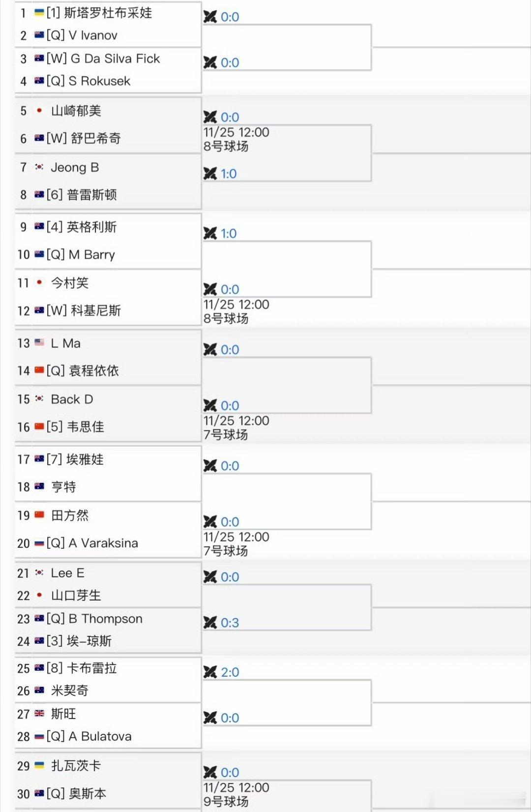This screenshot has height=812, width=531.
Task: Click head-to-head icon for 埃雅娃 vs 亨特 match
Action: (210, 466)
